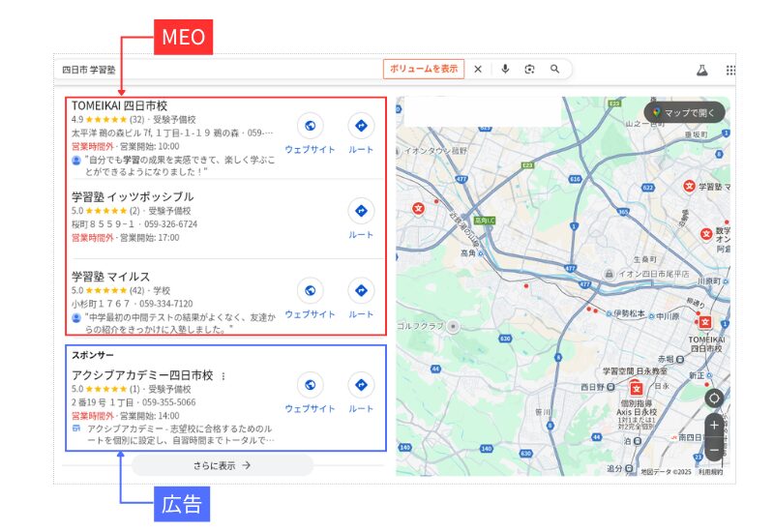This screenshot has width=774, height=532.
Task: Open アクシブアカデミー四日市校 website globe icon
Action: (x=310, y=384)
